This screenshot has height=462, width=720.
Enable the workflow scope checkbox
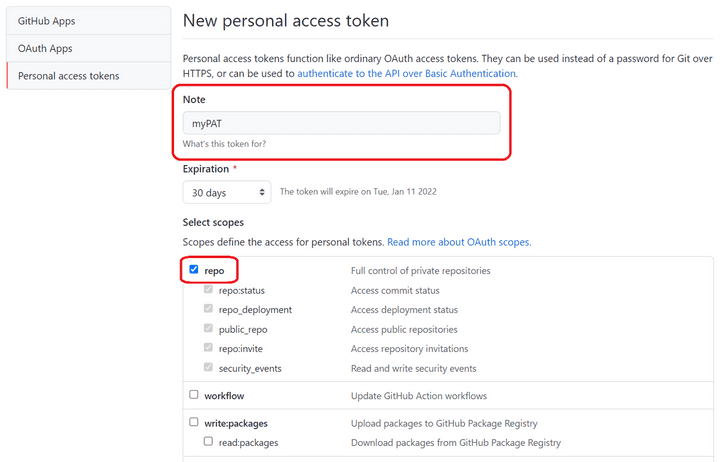coord(194,396)
